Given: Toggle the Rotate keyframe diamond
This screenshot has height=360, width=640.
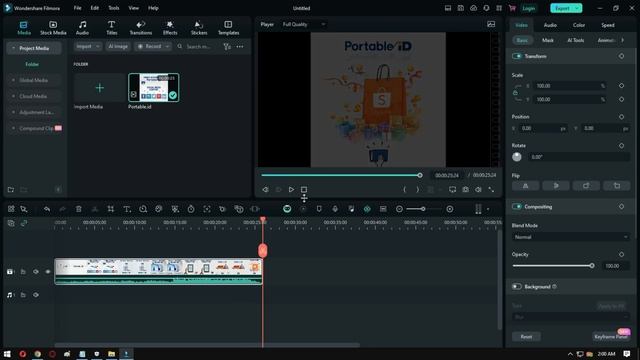Looking at the screenshot, I should pyautogui.click(x=621, y=146).
